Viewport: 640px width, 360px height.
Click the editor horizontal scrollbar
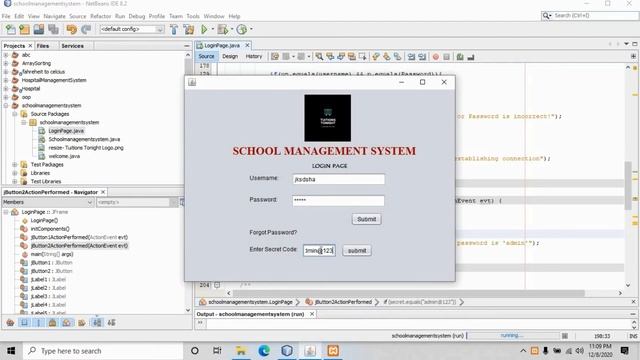coord(408,293)
